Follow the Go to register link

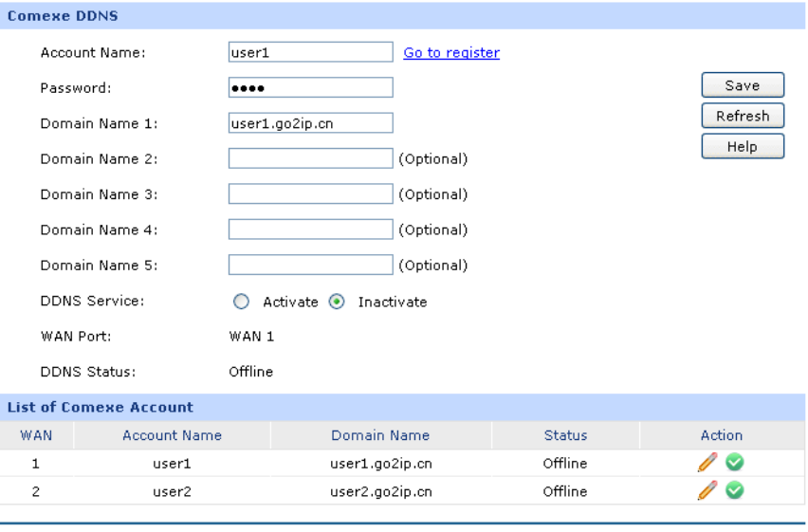(x=451, y=53)
